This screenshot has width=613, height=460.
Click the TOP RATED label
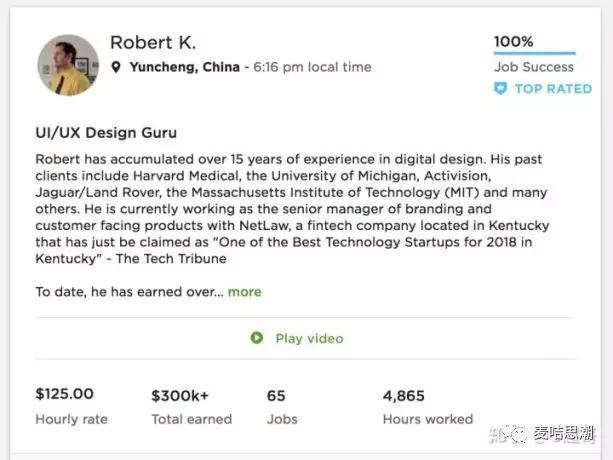tap(553, 89)
